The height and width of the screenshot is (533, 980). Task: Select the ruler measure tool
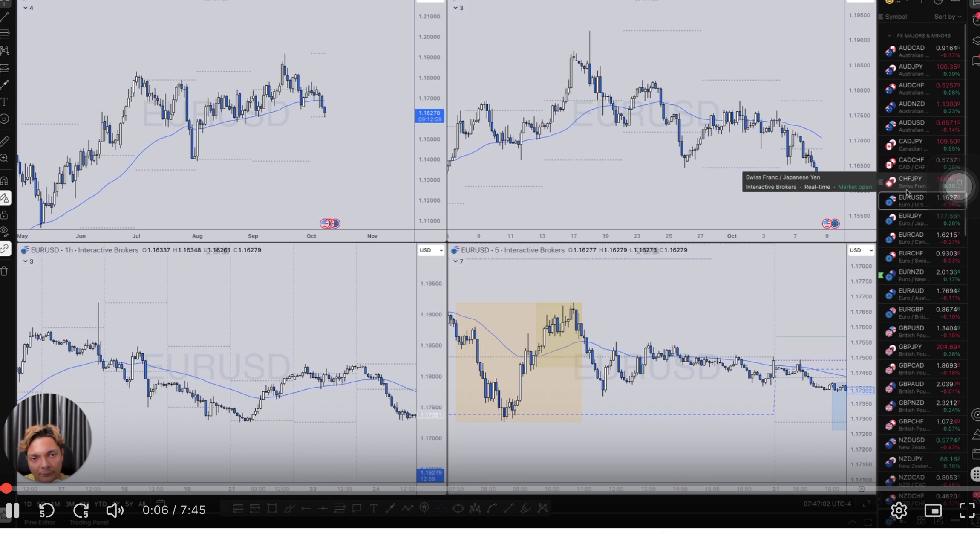click(4, 141)
